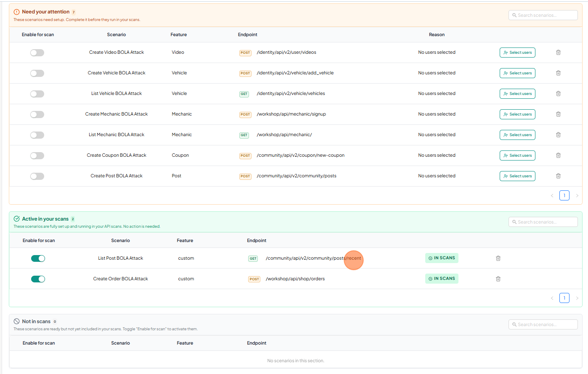This screenshot has width=588, height=374.
Task: Select users for Create Vehicle BOLA Attack
Action: pos(517,73)
